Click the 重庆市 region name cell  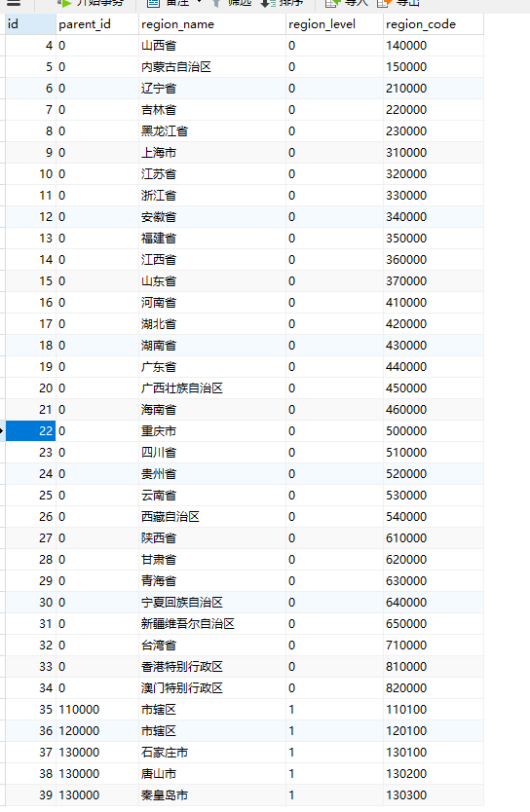coord(211,431)
